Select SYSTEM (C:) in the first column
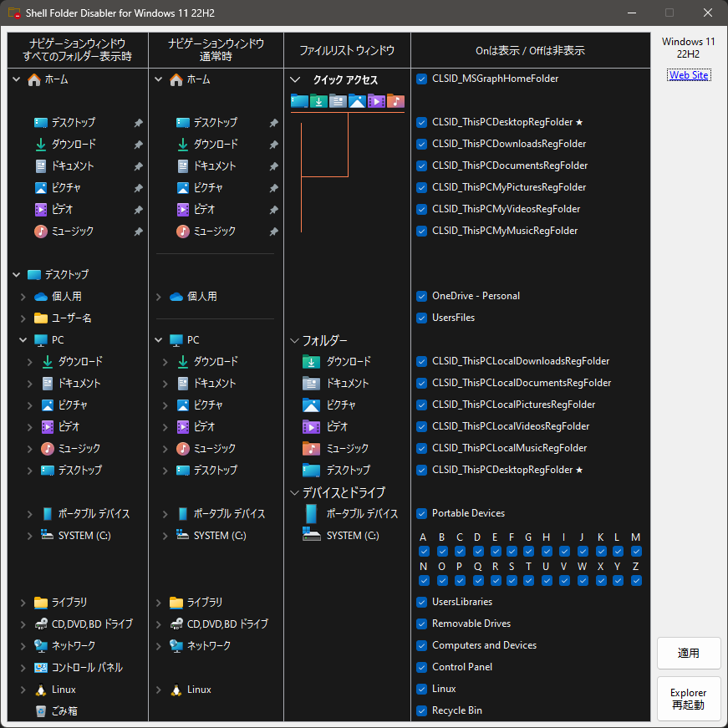 (84, 536)
